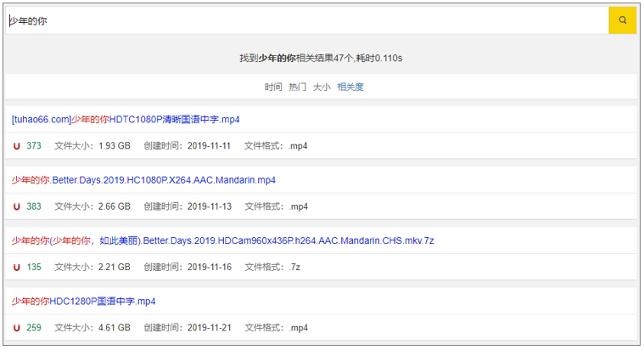The image size is (644, 350).
Task: Open the 少年的你HDC1280P国语中字.mp4 link
Action: pos(83,302)
